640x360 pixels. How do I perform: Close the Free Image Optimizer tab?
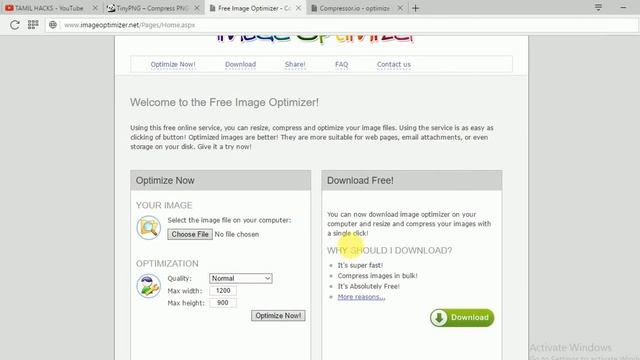(299, 8)
